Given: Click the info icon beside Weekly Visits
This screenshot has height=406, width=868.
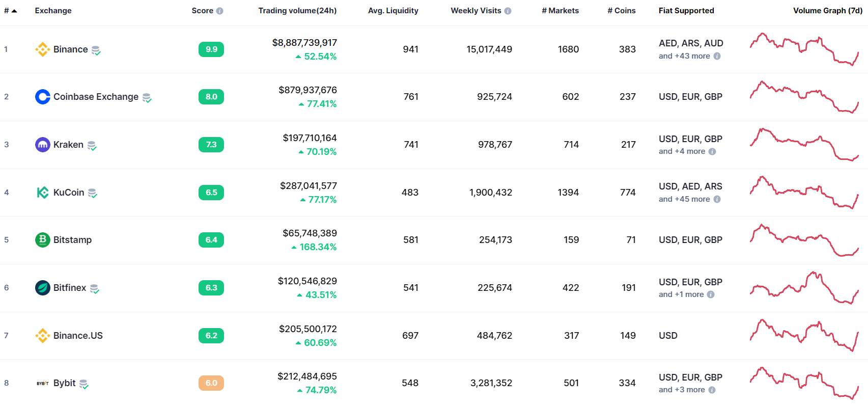Looking at the screenshot, I should [x=508, y=11].
